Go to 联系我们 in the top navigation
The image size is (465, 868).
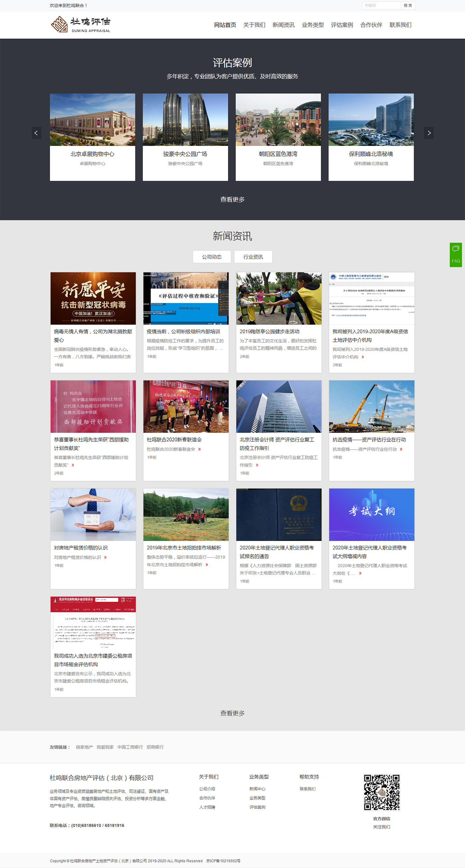[400, 25]
